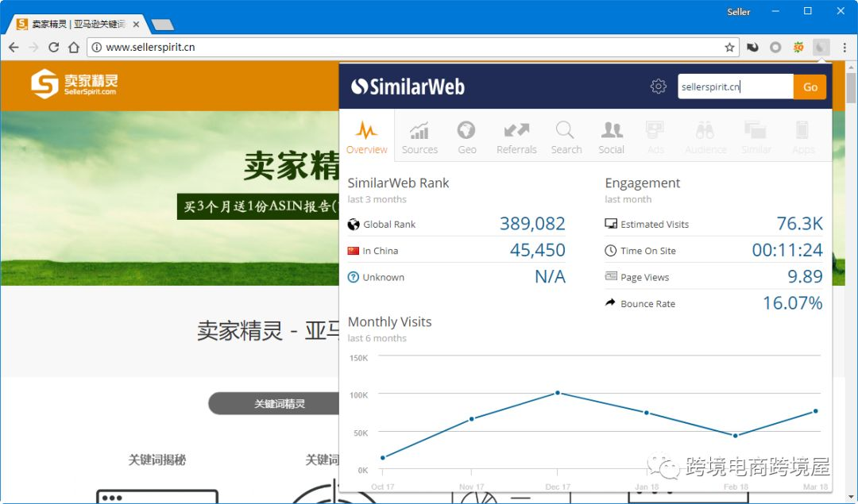Screen dimensions: 858x504
Task: Click the 关键词精灵 pill button
Action: [x=279, y=403]
